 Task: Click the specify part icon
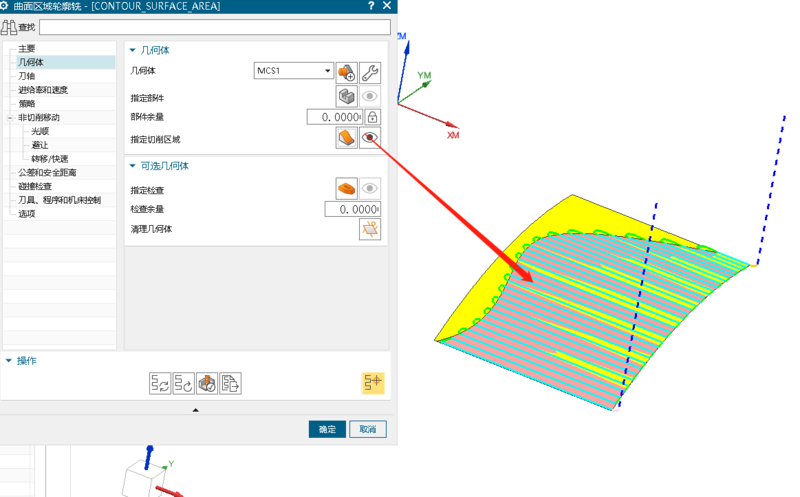click(x=346, y=96)
